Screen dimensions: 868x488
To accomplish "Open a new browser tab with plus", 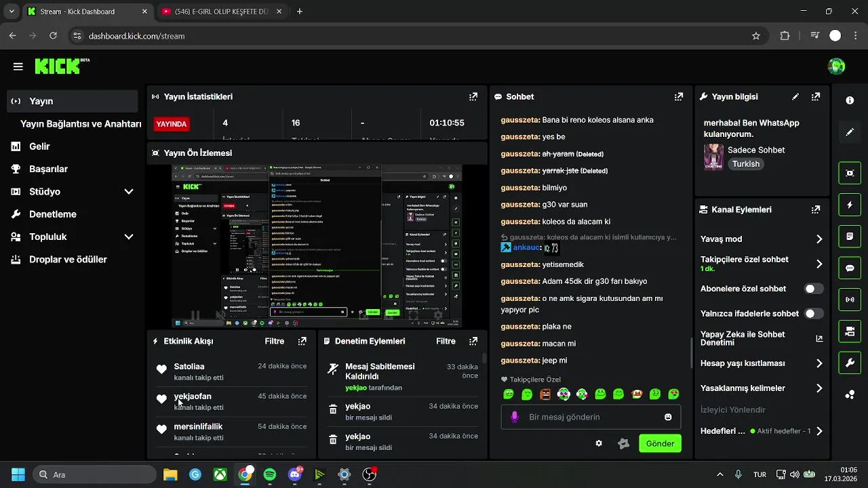I will 300,12.
